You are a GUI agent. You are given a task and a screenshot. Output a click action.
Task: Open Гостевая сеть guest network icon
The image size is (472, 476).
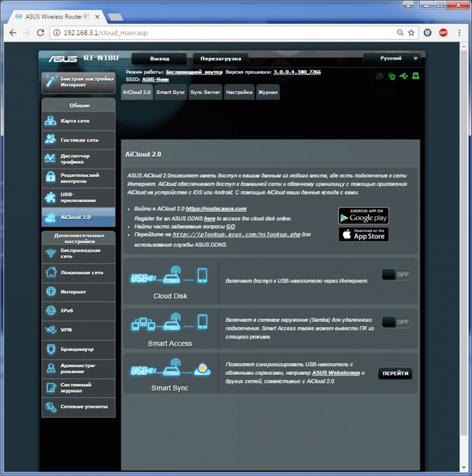51,139
